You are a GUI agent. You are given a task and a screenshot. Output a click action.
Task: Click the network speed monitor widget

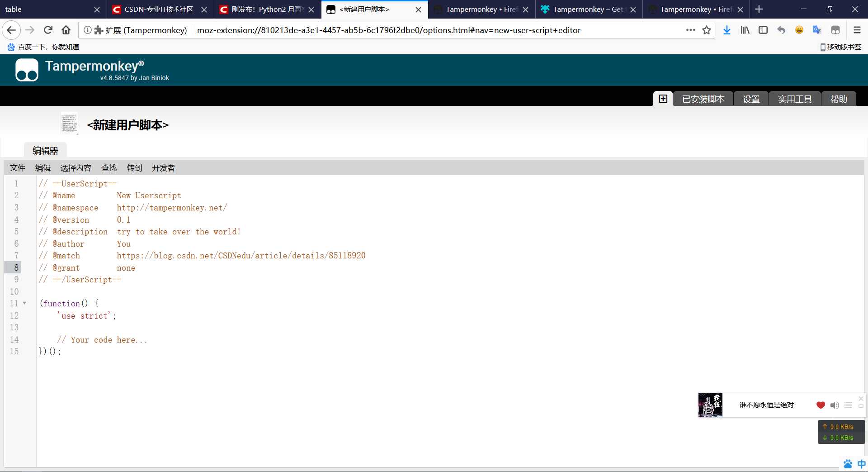pyautogui.click(x=841, y=432)
